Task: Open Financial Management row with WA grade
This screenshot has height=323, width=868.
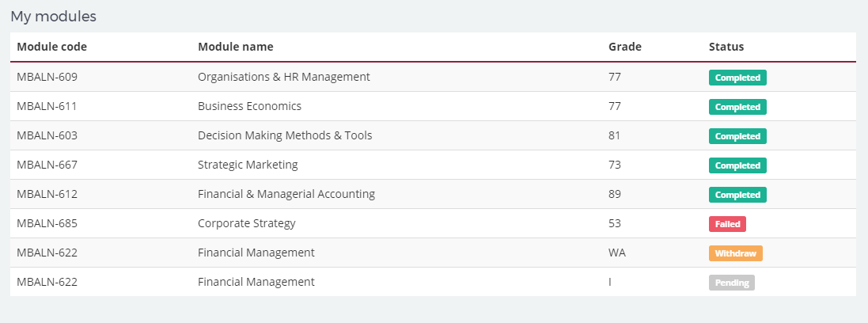Action: pyautogui.click(x=433, y=253)
